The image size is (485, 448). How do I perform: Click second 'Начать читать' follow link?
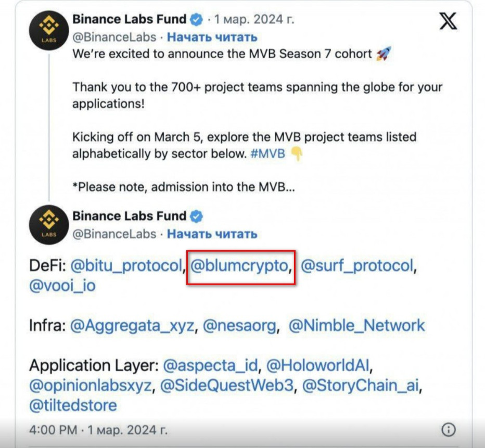point(212,234)
